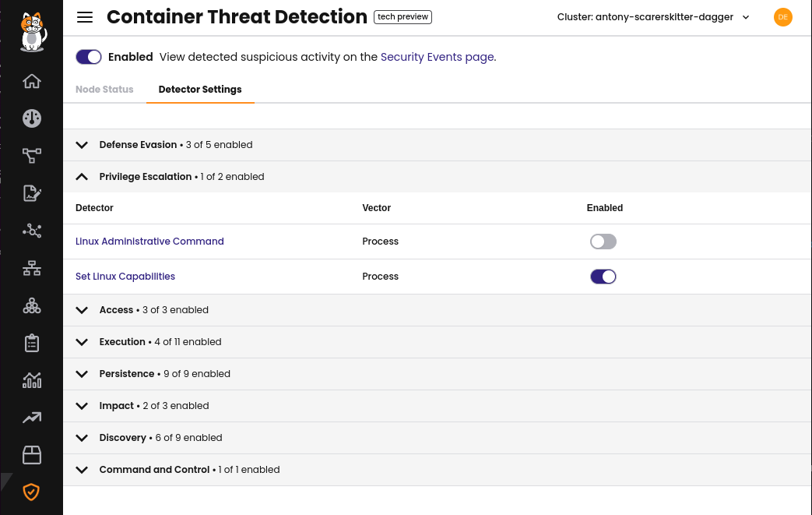Viewport: 812px width, 515px height.
Task: Open the document-with-pencil sidebar icon
Action: 31,192
